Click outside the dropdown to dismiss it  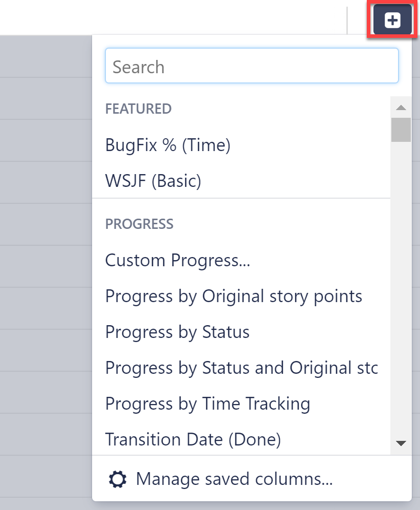[x=46, y=256]
